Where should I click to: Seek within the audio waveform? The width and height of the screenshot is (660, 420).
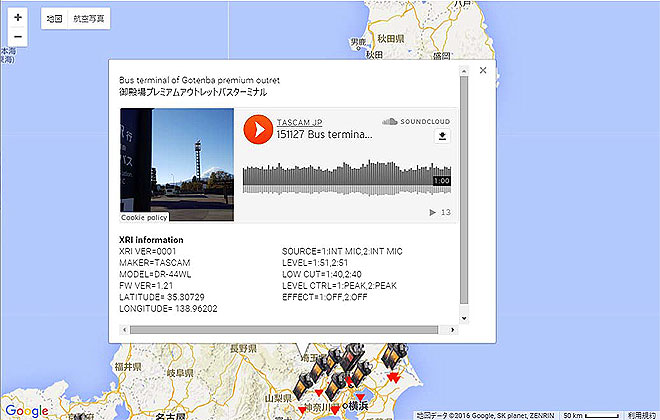340,179
